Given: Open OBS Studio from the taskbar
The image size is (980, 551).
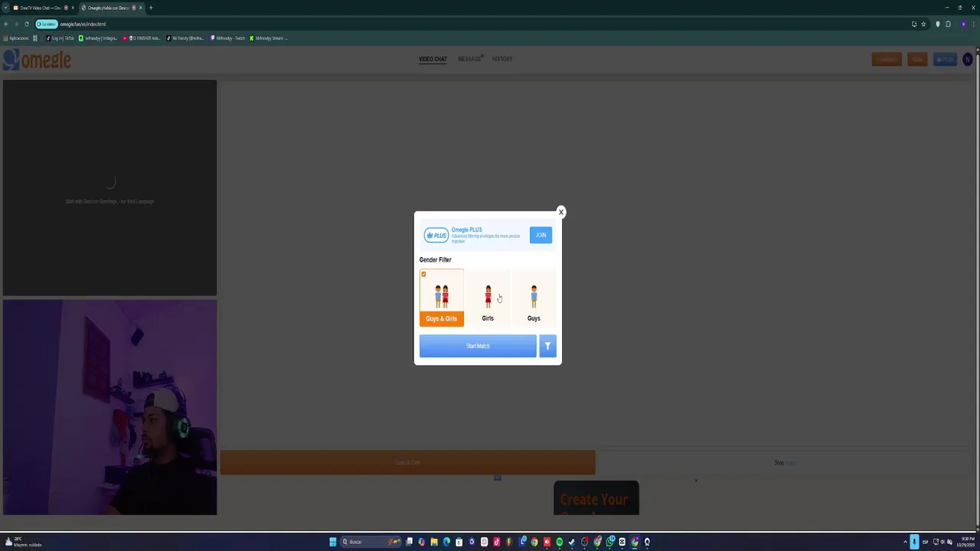Looking at the screenshot, I should click(x=584, y=542).
